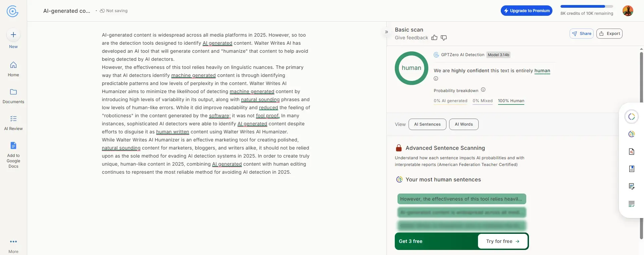Open the user profile avatar
This screenshot has height=255, width=644.
click(x=628, y=11)
